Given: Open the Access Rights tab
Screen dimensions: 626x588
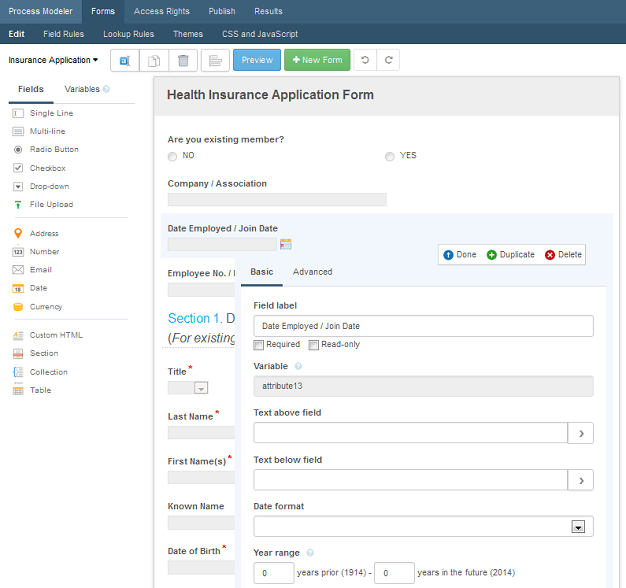Looking at the screenshot, I should click(x=162, y=11).
